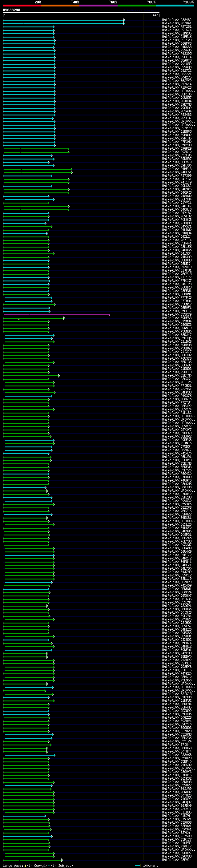Click the yellow gap marker legend icon
Image resolution: width=197 pixels, height=868 pixels.
pyautogui.click(x=25, y=865)
